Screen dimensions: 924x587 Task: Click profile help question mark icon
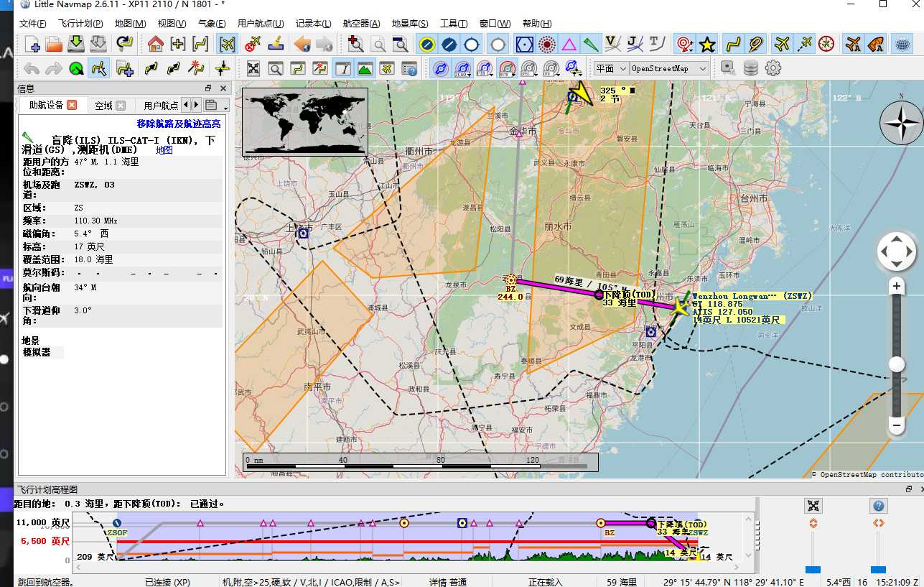click(879, 506)
